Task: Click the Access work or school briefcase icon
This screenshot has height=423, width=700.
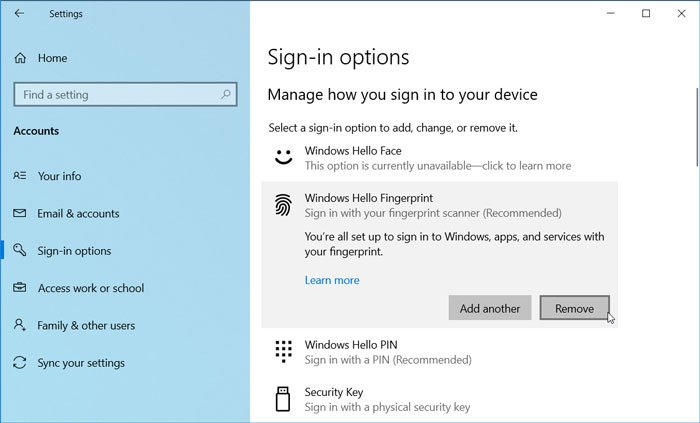Action: coord(20,288)
